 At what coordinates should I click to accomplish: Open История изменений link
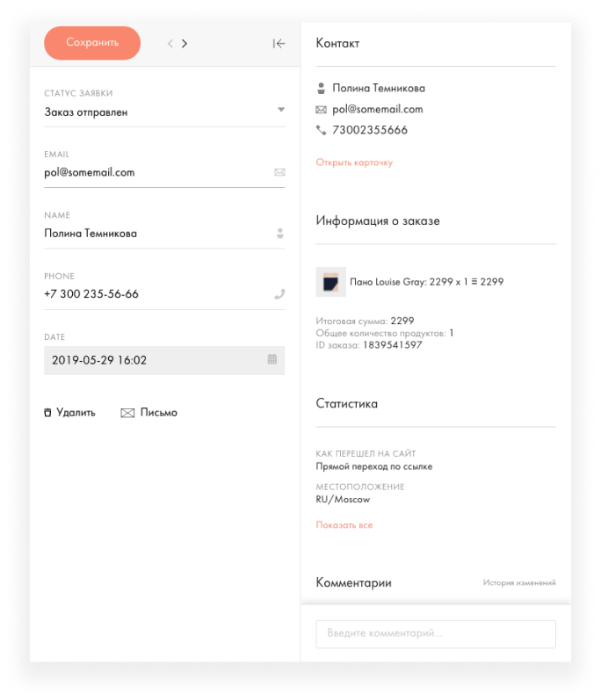tap(519, 582)
